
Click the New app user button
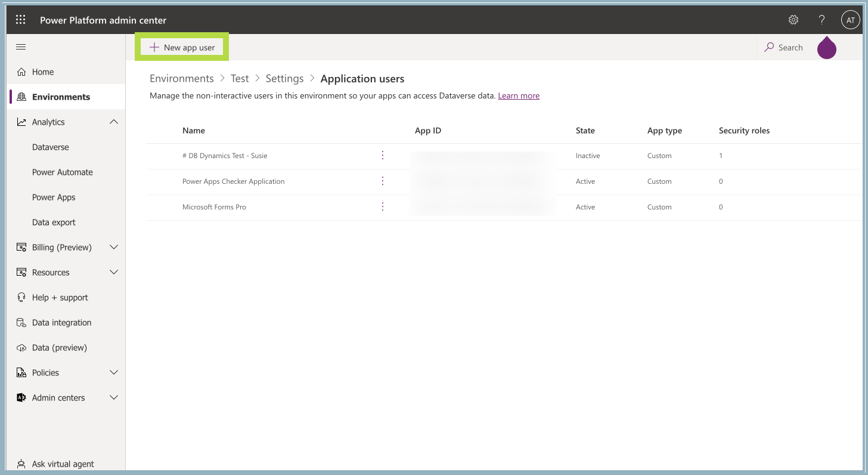pos(182,47)
